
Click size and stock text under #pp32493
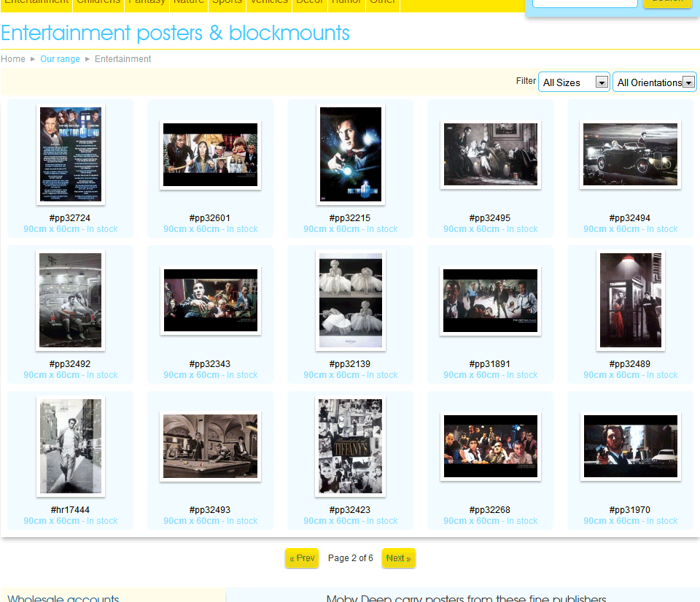pyautogui.click(x=210, y=521)
